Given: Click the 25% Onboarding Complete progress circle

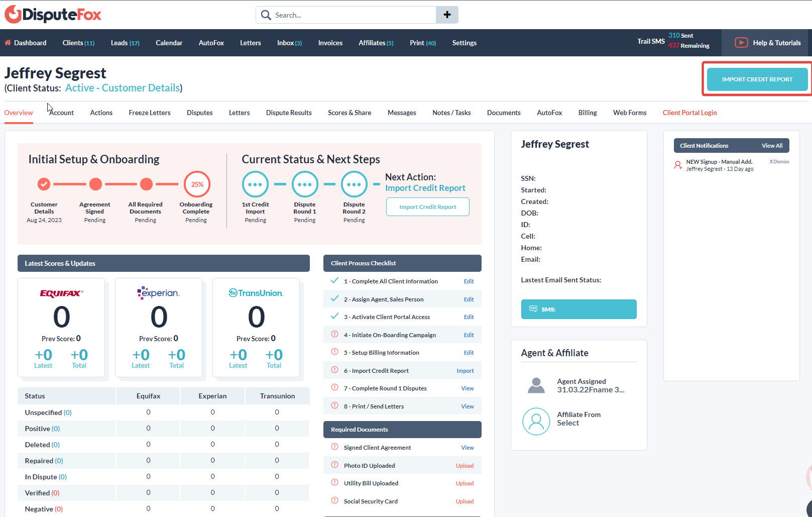Looking at the screenshot, I should tap(196, 184).
